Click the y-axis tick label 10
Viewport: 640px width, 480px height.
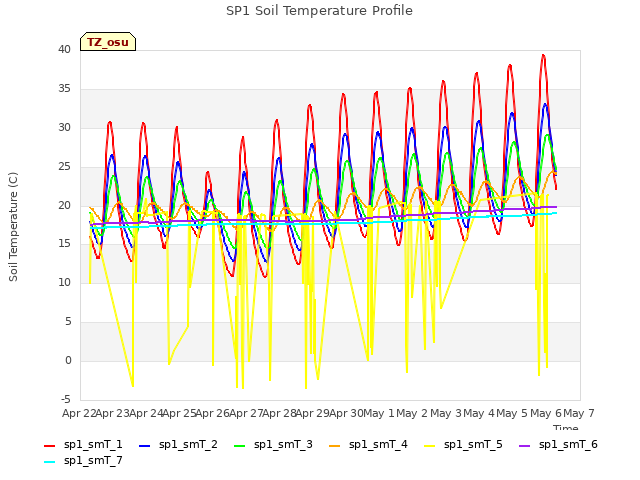[x=64, y=283]
